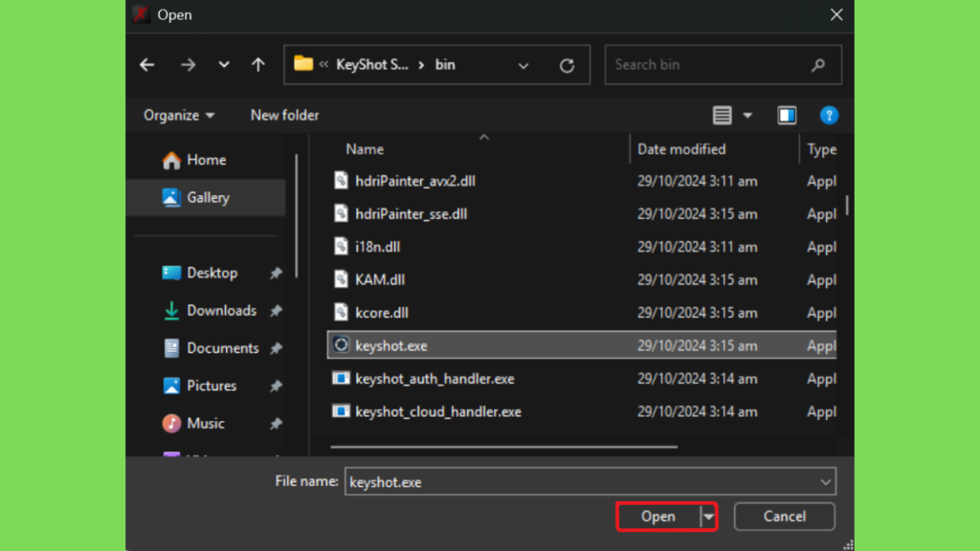Click the sidebar navigation scrollbar
The width and height of the screenshot is (980, 551).
[297, 215]
